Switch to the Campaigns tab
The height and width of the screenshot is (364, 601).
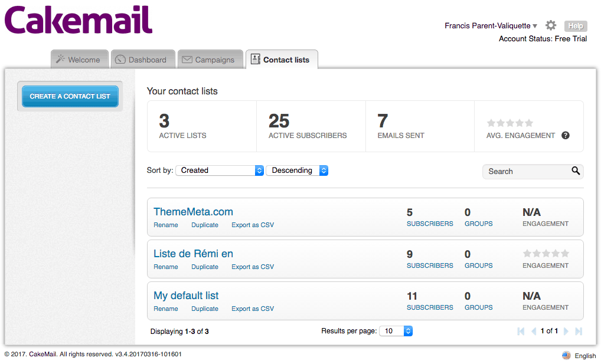pos(210,60)
